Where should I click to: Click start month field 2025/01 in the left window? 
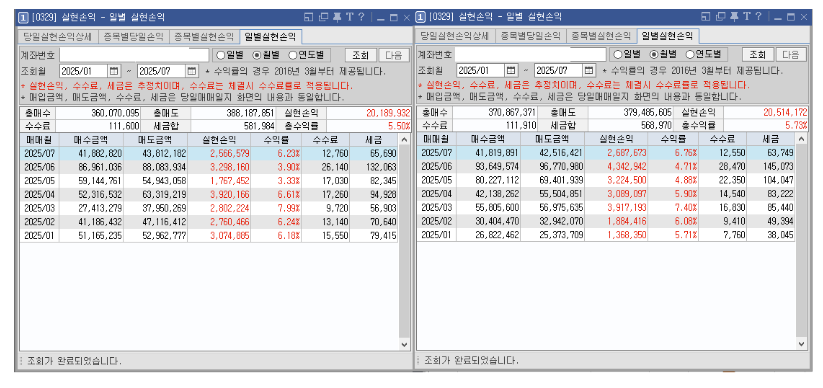click(84, 71)
